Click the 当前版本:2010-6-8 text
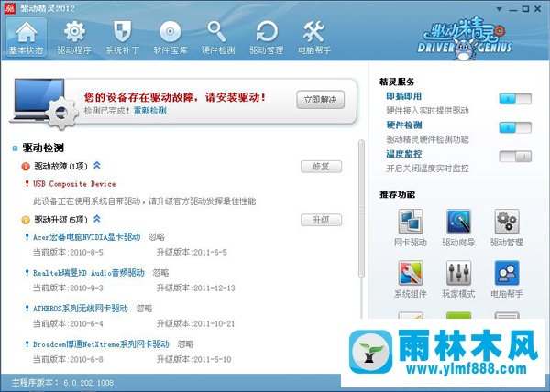Screen dimensions: 550x392 point(68,359)
